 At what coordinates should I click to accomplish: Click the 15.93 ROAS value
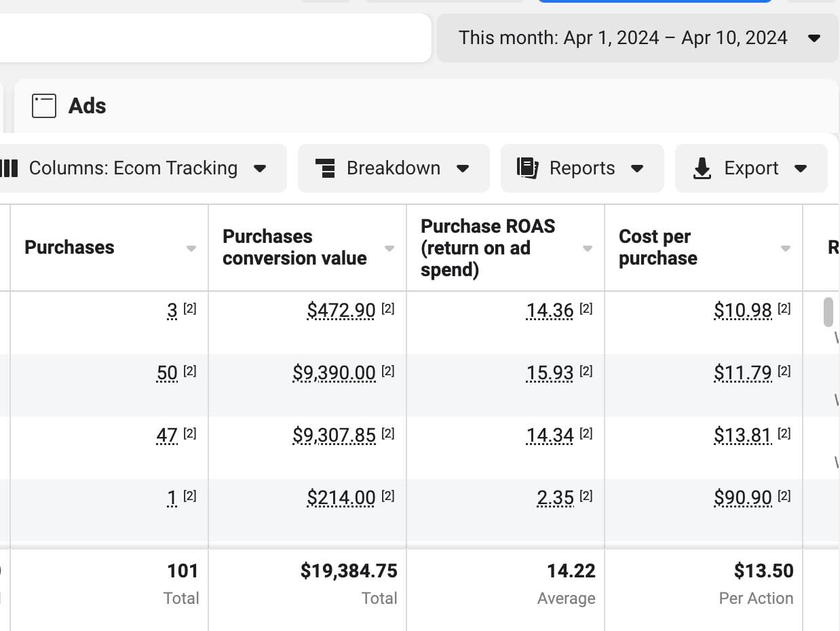pos(550,372)
